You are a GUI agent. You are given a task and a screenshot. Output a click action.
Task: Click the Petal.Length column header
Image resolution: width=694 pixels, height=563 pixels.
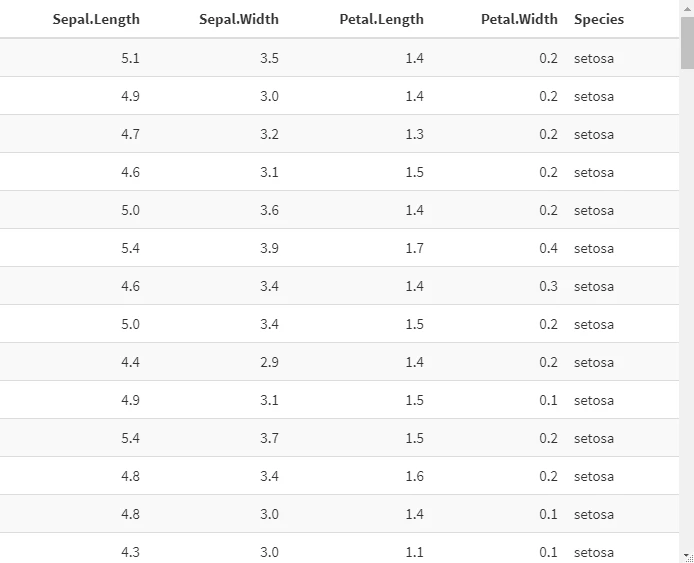(382, 19)
